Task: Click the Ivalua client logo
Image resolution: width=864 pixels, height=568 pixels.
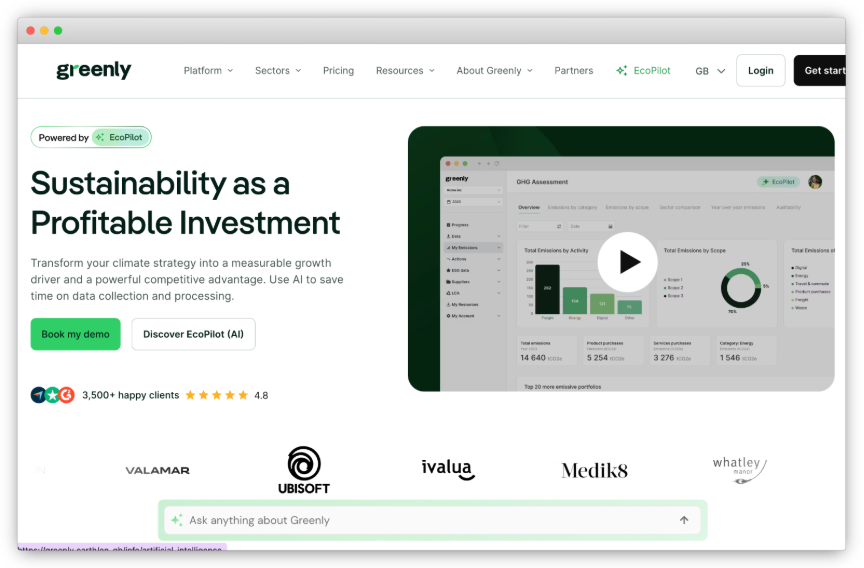Action: [448, 469]
